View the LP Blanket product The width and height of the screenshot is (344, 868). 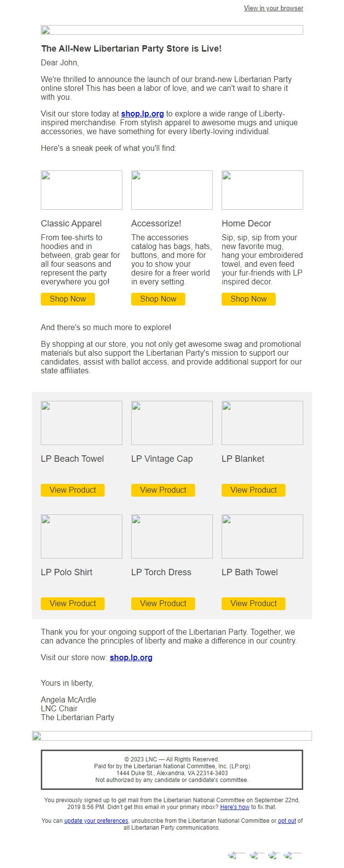pos(253,490)
